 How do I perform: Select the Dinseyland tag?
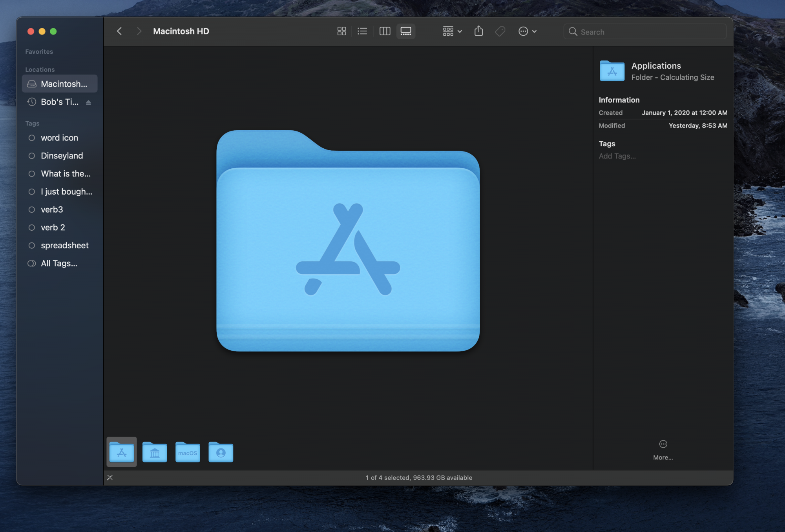click(x=60, y=155)
